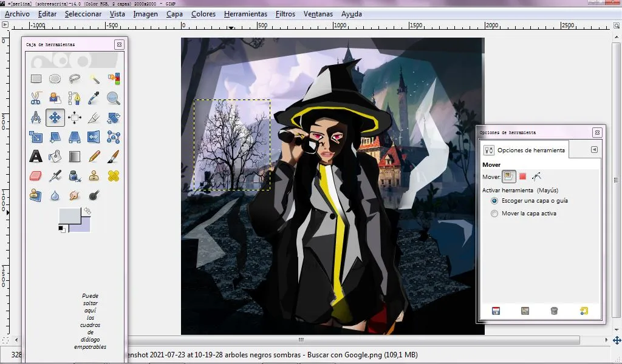Toggle Mover target to selection mode
This screenshot has width=622, height=364.
tap(523, 177)
